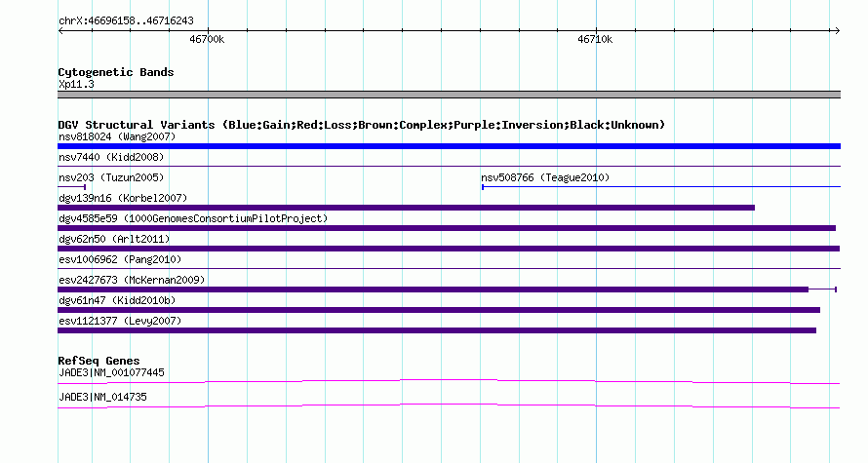
Task: Select the Xp11.3 band label
Action: tap(76, 84)
